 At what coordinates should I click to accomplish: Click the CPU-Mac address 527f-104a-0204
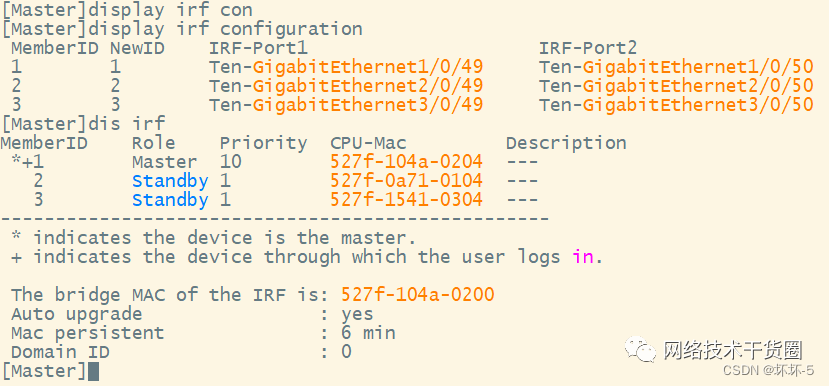407,161
